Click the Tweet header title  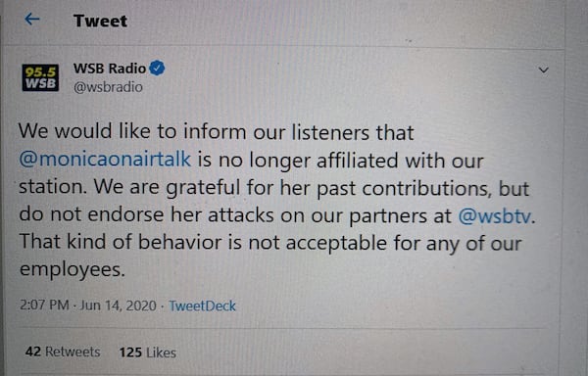[x=100, y=21]
